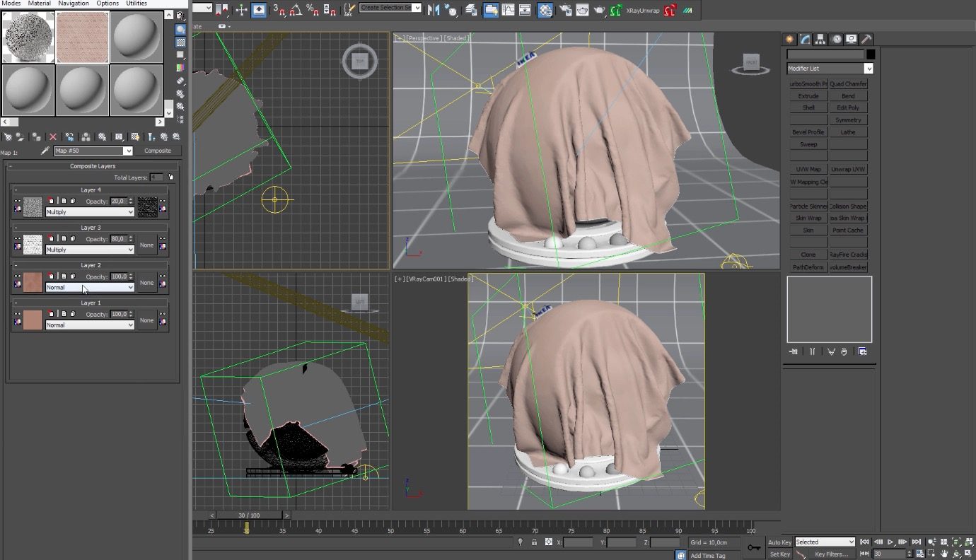Viewport: 976px width, 560px height.
Task: Toggle Auto Key animation mode
Action: click(779, 542)
